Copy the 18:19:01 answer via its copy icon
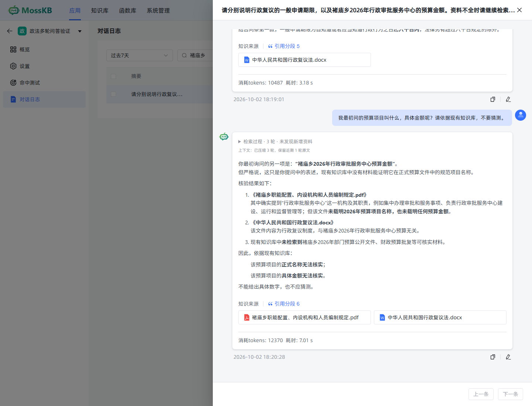The height and width of the screenshot is (406, 532). pos(492,99)
